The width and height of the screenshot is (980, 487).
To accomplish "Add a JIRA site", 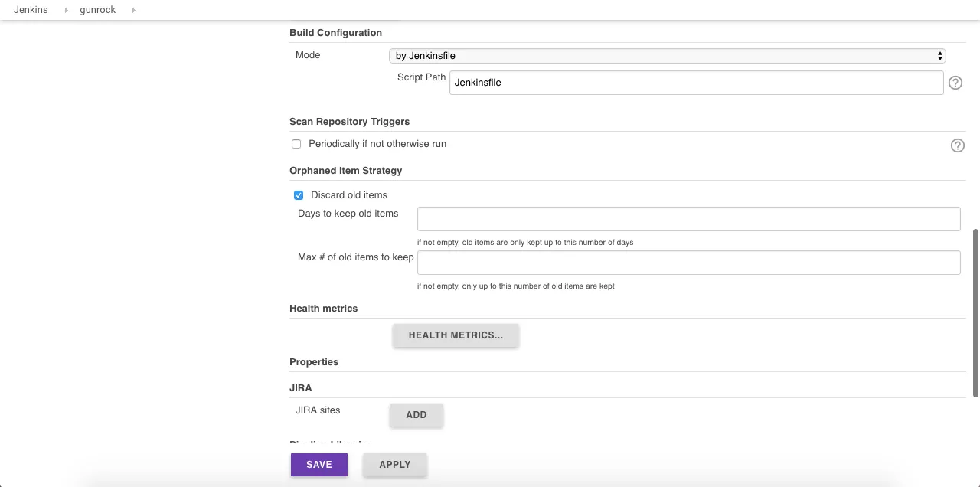I will (x=416, y=415).
